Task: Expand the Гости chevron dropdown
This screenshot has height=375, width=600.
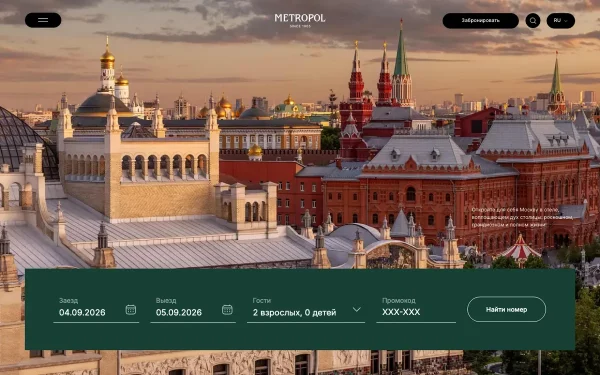Action: [357, 310]
